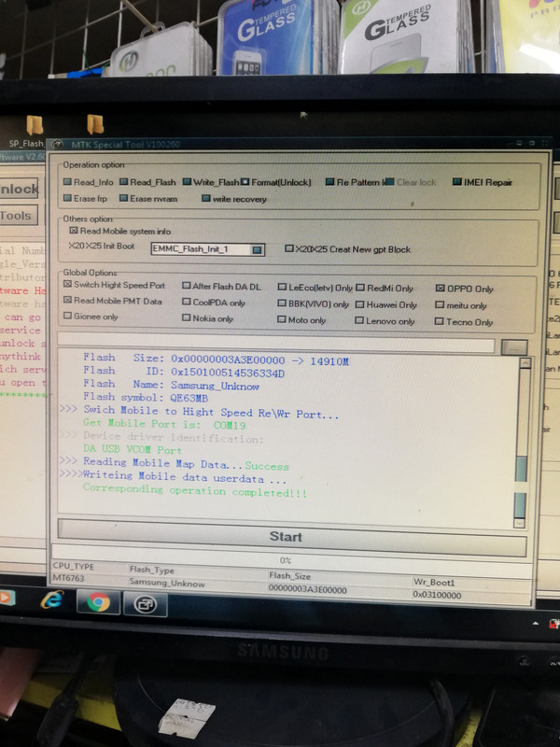This screenshot has width=560, height=747.
Task: Click the 'Get Mobile Port is: COM19' line
Action: tap(164, 424)
